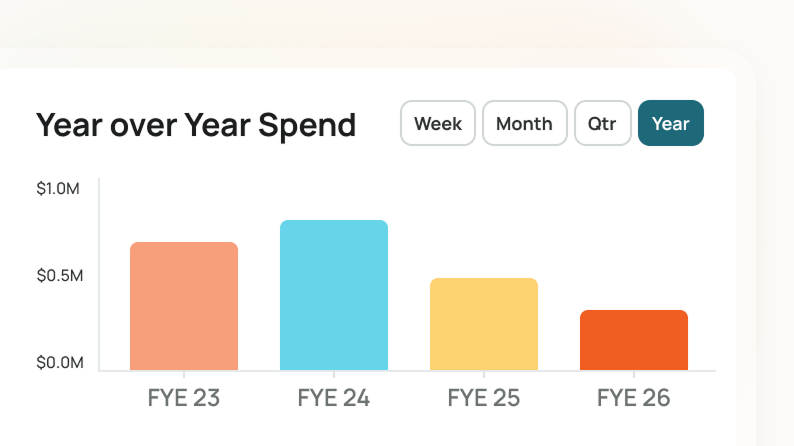Select the cyan FYE 24 bar
The image size is (794, 446).
coord(334,295)
